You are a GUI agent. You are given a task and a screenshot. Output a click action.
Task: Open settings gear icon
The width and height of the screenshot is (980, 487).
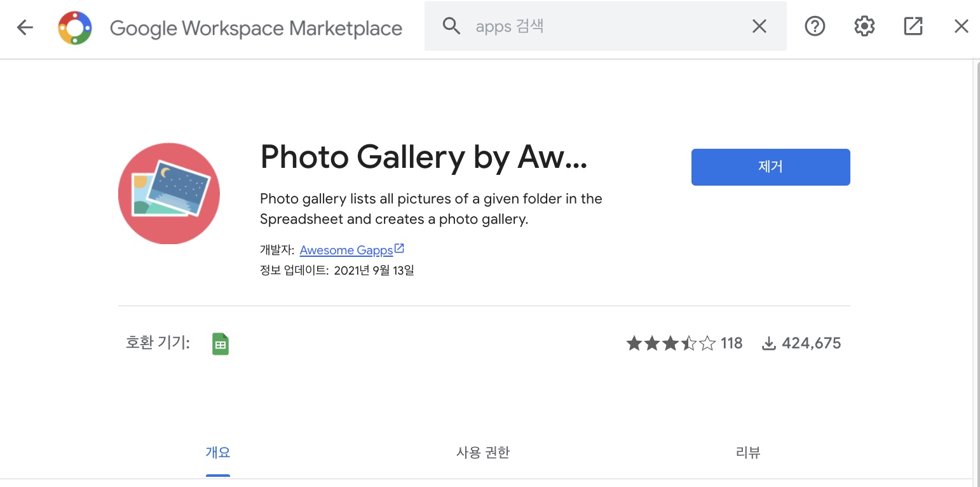864,26
